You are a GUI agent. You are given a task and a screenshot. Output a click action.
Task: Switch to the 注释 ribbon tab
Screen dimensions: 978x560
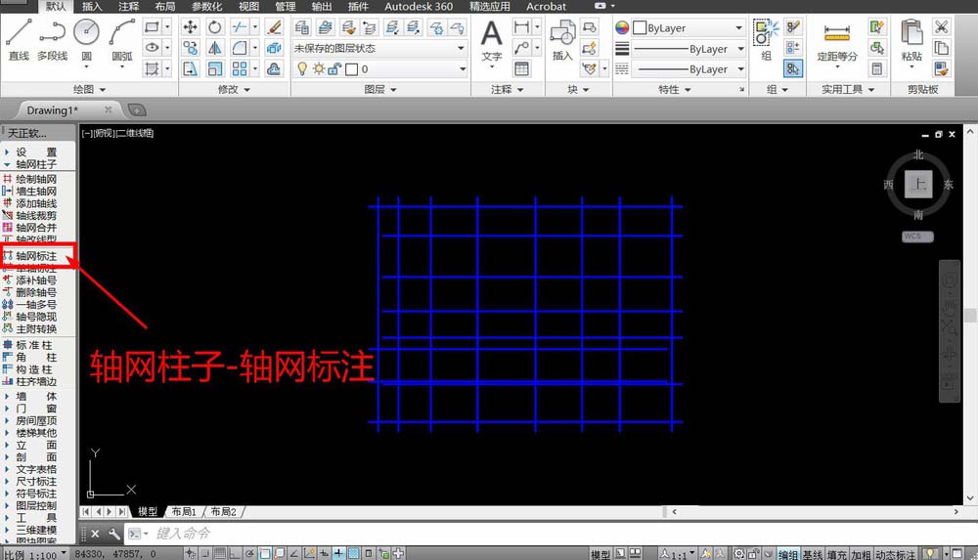[128, 6]
